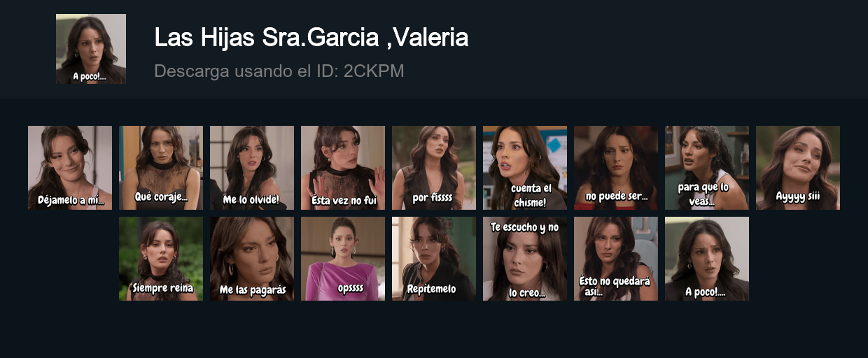Select the 'Ésto no quedará así...' sticker
This screenshot has height=358, width=868.
coord(616,259)
